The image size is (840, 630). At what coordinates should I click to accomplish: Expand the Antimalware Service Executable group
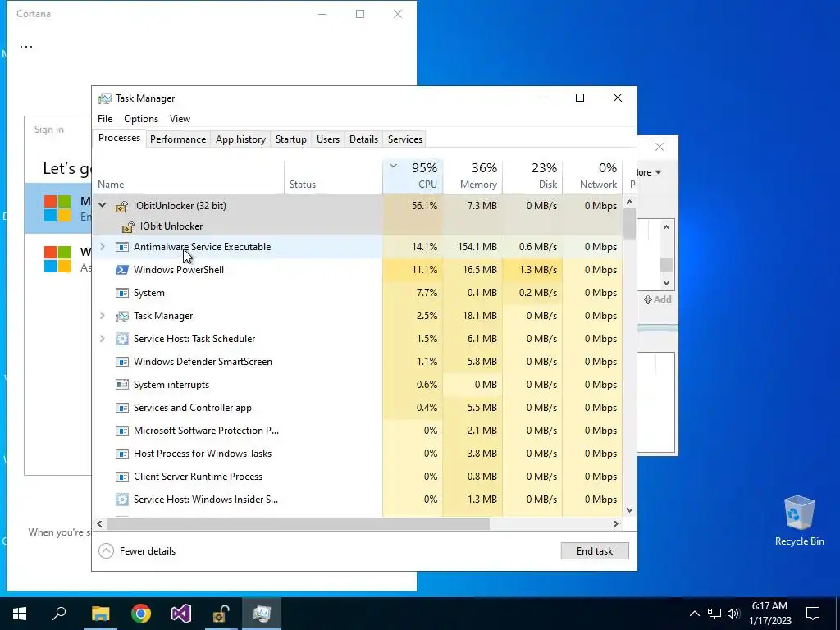click(103, 246)
